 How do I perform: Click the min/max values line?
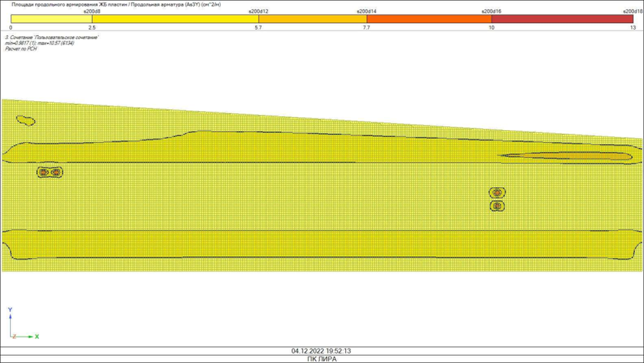click(40, 43)
